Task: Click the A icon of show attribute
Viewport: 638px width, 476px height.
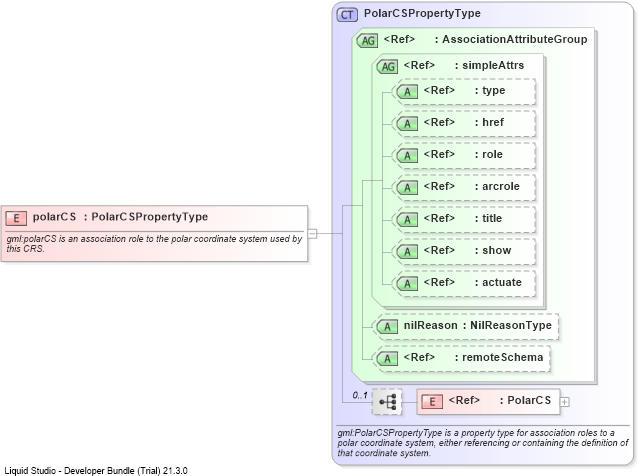Action: point(407,251)
